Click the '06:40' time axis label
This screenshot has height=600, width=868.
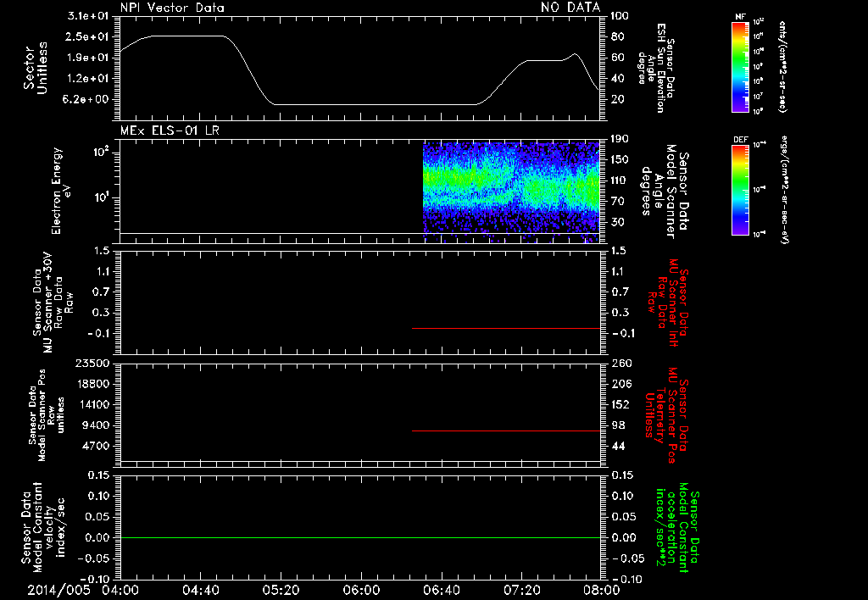click(x=441, y=590)
